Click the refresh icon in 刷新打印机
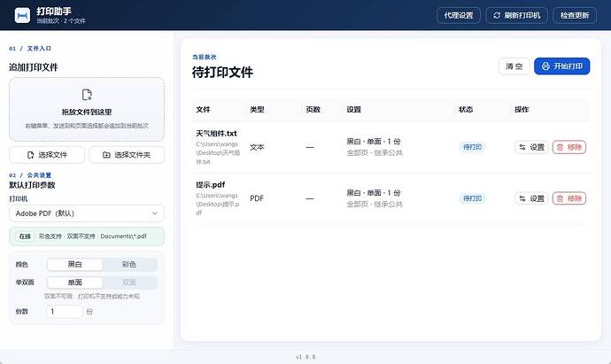The height and width of the screenshot is (364, 611). (497, 15)
